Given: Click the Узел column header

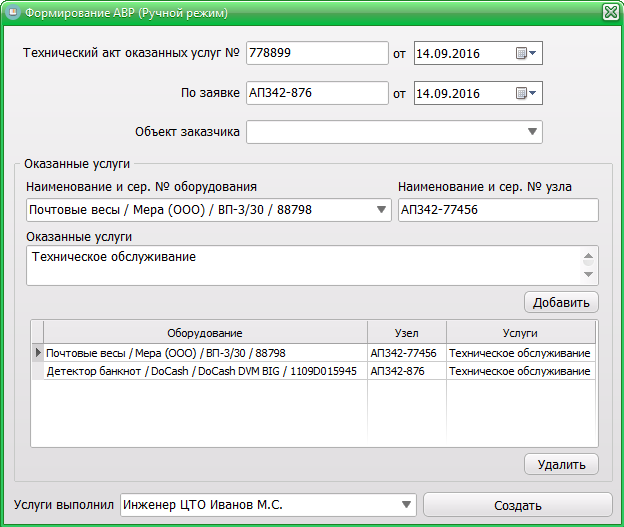Looking at the screenshot, I should tap(406, 332).
